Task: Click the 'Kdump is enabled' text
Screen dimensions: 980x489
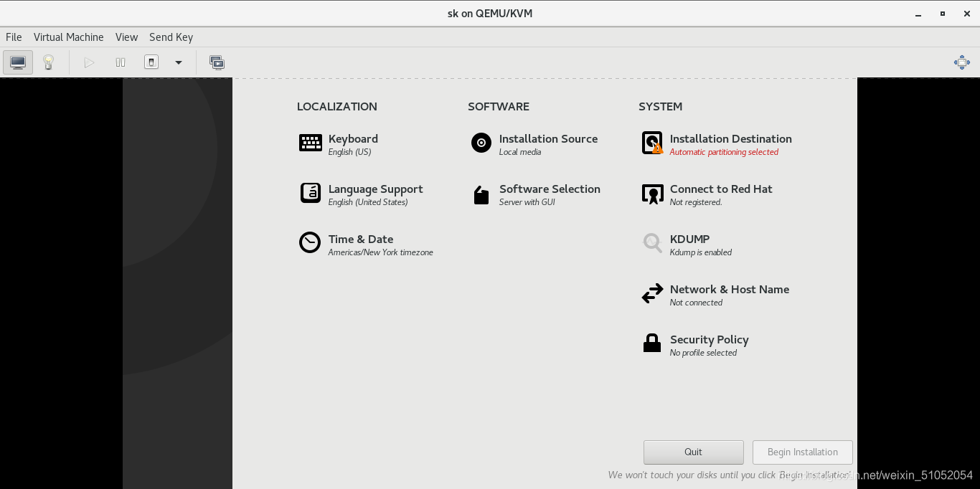Action: coord(701,252)
